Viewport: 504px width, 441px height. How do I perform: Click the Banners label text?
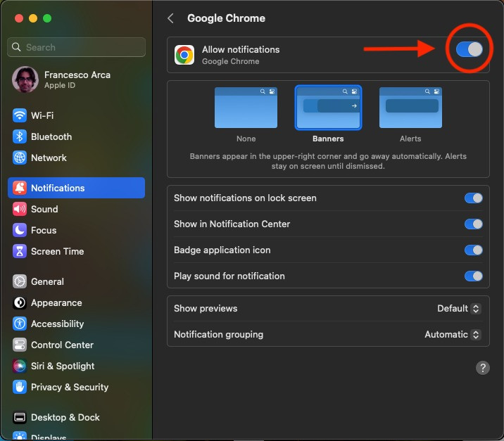[x=328, y=139]
